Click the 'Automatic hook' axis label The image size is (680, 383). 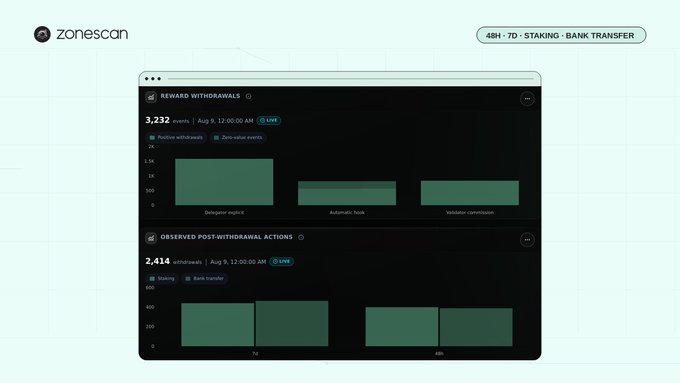347,213
